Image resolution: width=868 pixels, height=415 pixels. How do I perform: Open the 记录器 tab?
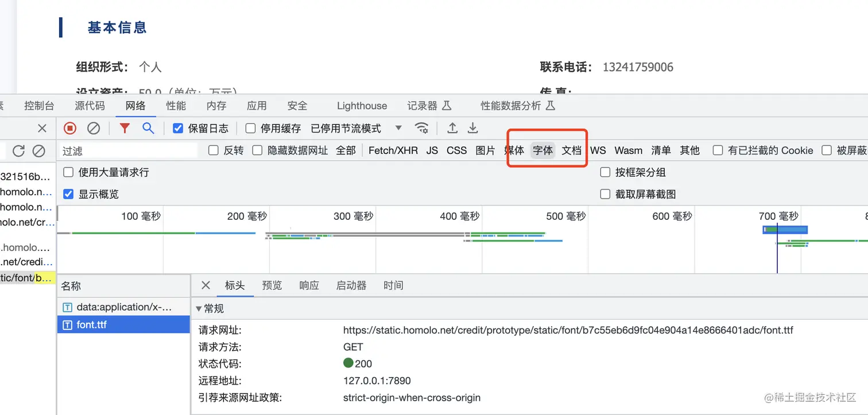pyautogui.click(x=429, y=106)
